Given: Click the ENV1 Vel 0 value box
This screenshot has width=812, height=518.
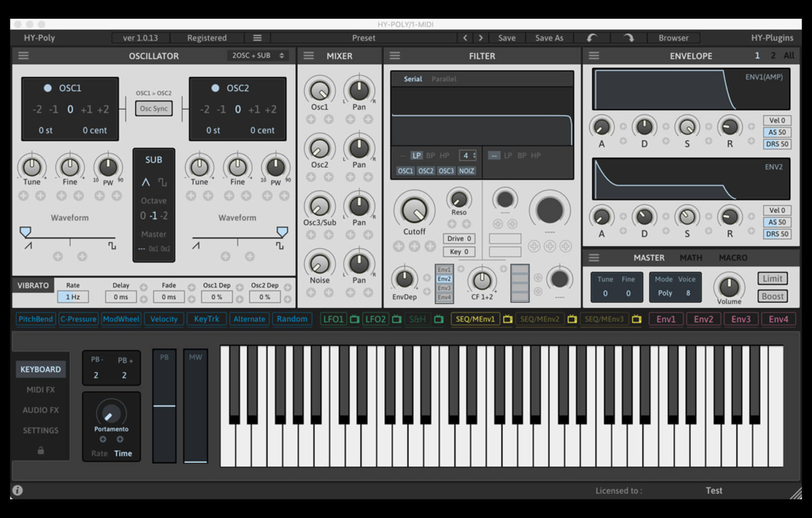Looking at the screenshot, I should (777, 120).
